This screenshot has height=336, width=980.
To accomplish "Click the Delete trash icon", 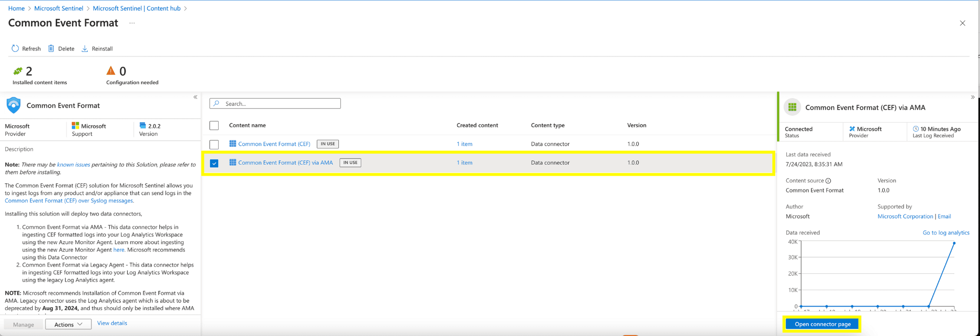I will [51, 48].
